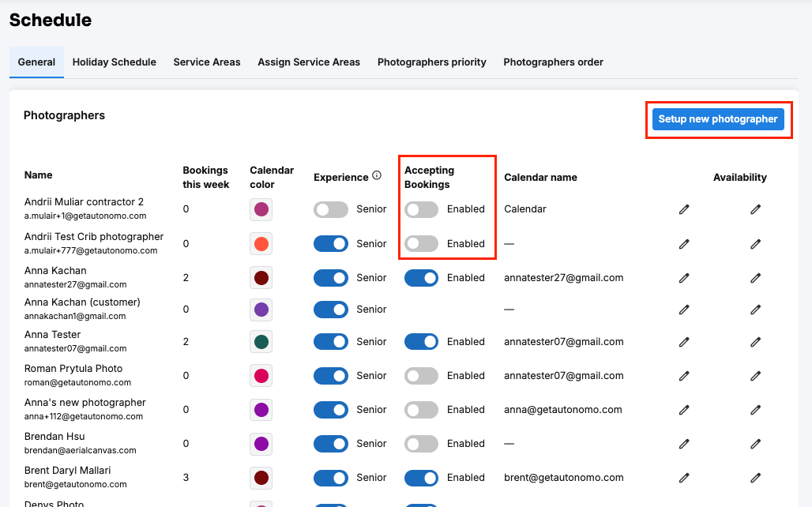
Task: Click the email roman@getautonomo.com
Action: [77, 383]
